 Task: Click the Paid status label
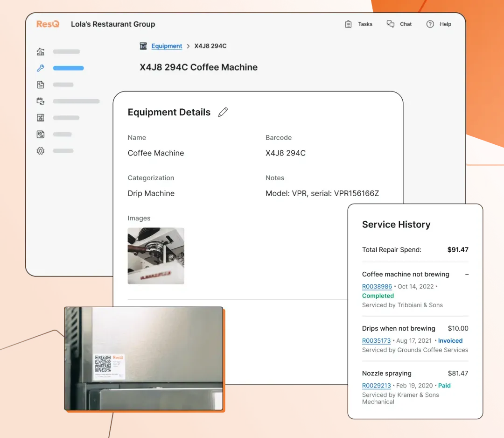[x=444, y=386]
